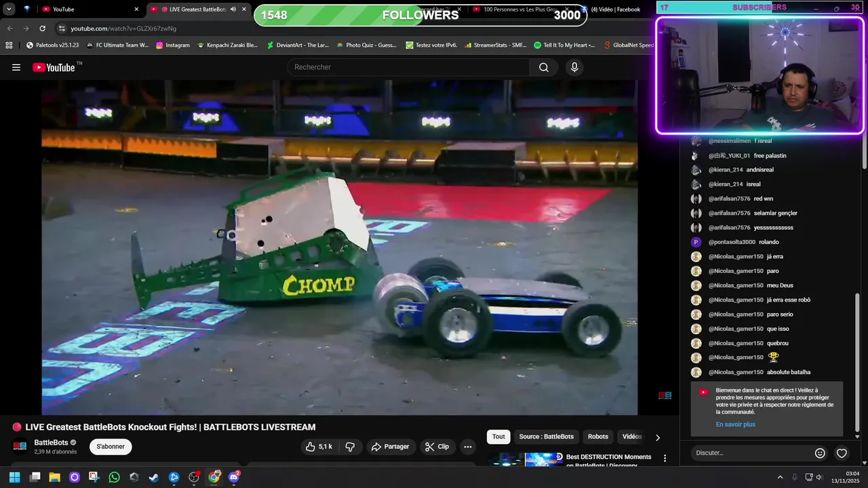Select the Tout chip

pyautogui.click(x=498, y=436)
